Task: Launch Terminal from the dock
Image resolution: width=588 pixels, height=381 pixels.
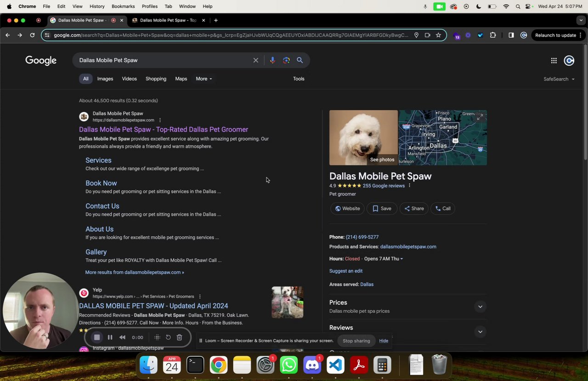Action: pyautogui.click(x=195, y=365)
